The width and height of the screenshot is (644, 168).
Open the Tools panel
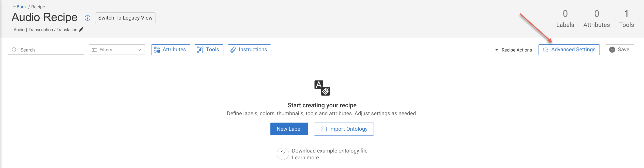click(x=209, y=50)
